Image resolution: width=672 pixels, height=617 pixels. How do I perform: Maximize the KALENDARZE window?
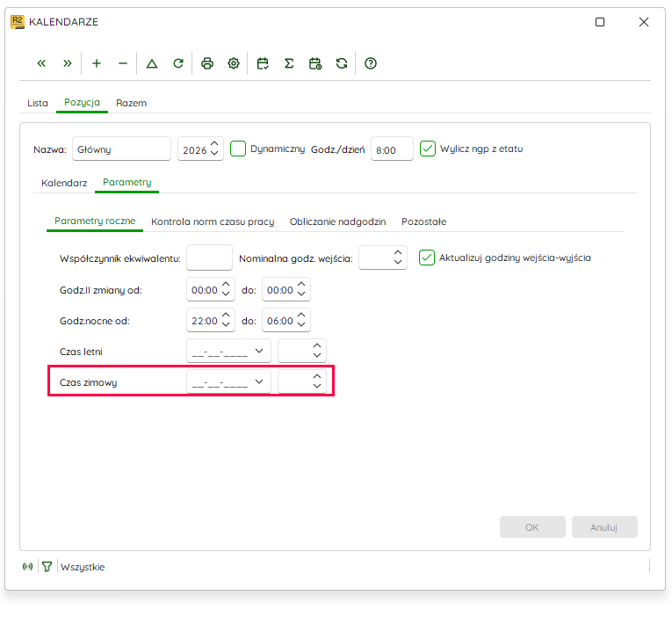[600, 22]
